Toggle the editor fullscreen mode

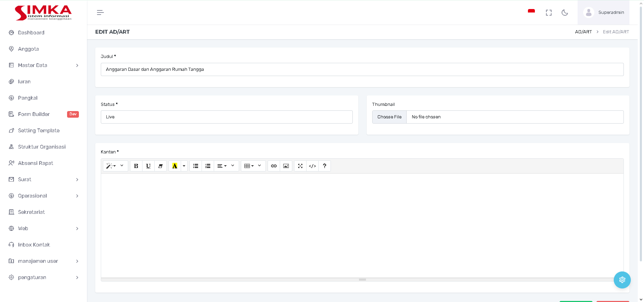click(x=300, y=166)
